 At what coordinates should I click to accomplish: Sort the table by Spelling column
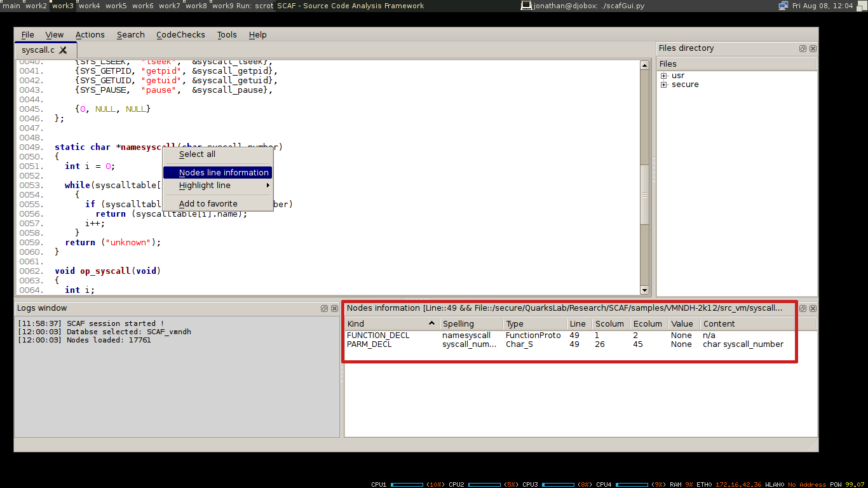(x=471, y=323)
